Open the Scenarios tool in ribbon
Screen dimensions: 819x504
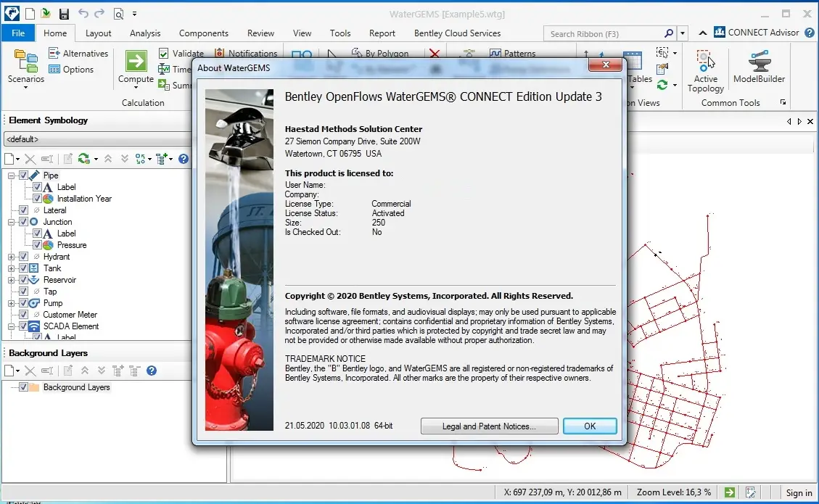click(x=25, y=68)
